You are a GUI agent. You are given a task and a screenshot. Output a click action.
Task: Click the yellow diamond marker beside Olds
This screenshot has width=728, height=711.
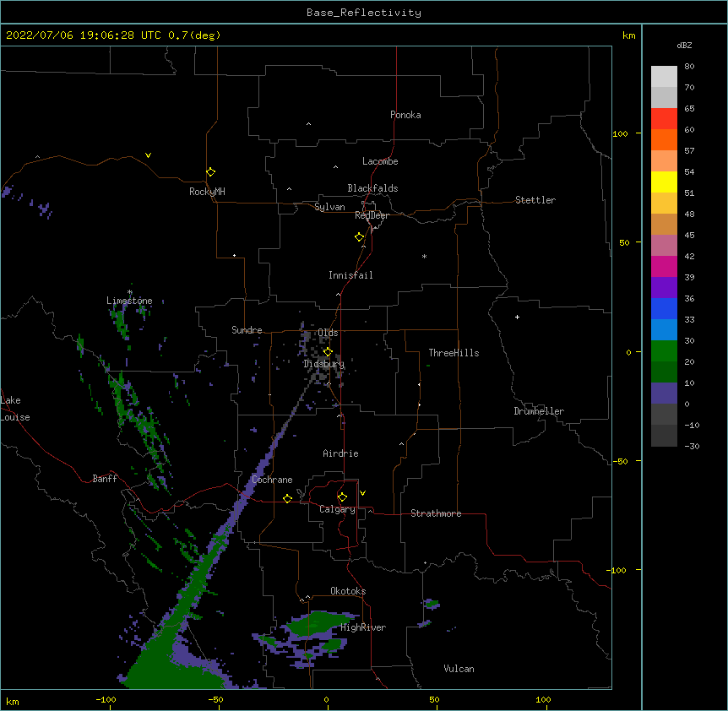328,351
